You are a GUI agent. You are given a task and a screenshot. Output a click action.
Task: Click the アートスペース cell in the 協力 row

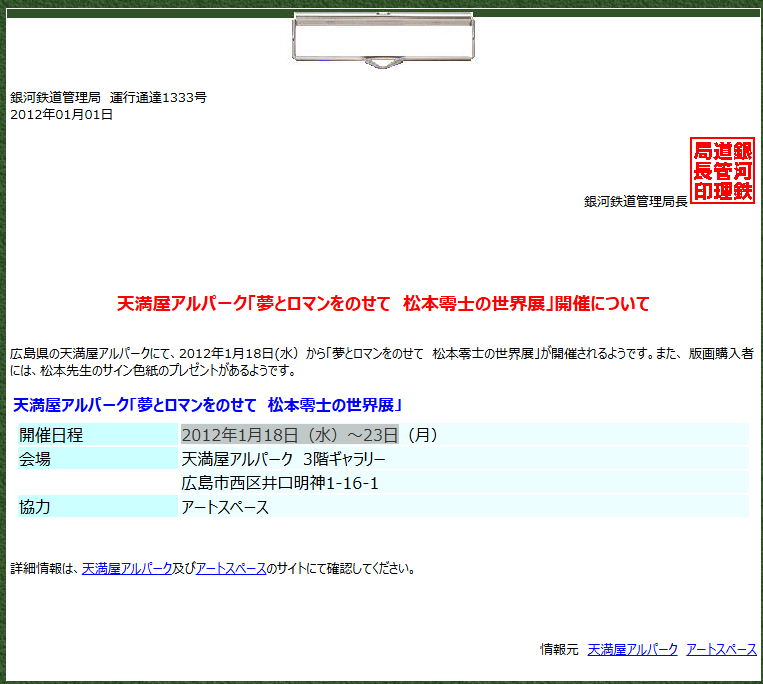coord(464,506)
